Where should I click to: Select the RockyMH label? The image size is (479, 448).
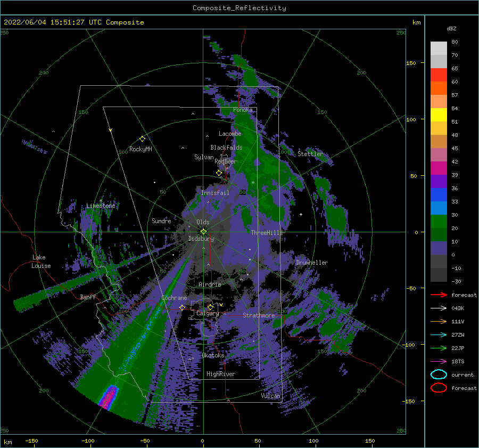pyautogui.click(x=141, y=149)
